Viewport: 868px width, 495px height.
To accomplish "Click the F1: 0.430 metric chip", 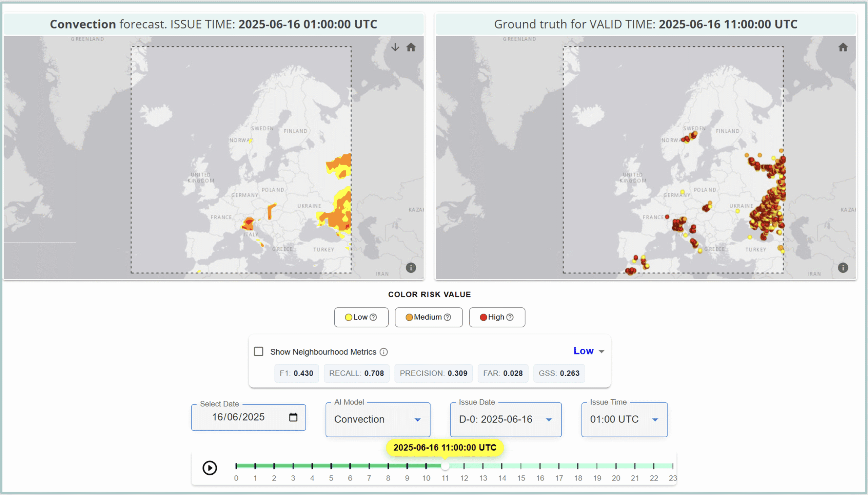I will pos(297,373).
